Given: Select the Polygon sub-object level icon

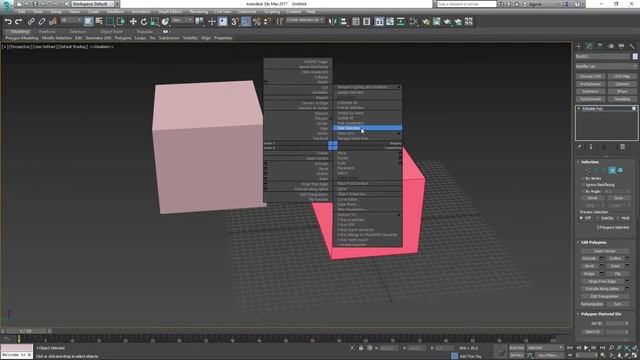Looking at the screenshot, I should [612, 170].
